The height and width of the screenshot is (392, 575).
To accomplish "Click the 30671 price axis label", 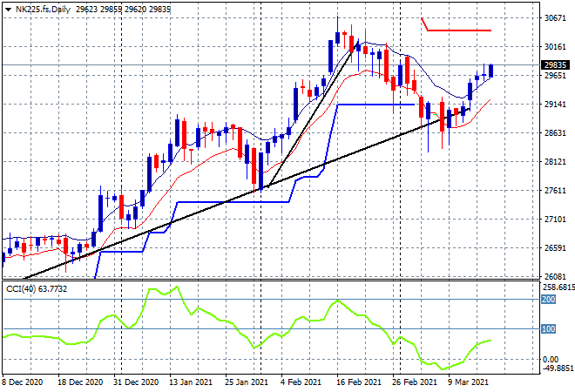I will tap(555, 17).
